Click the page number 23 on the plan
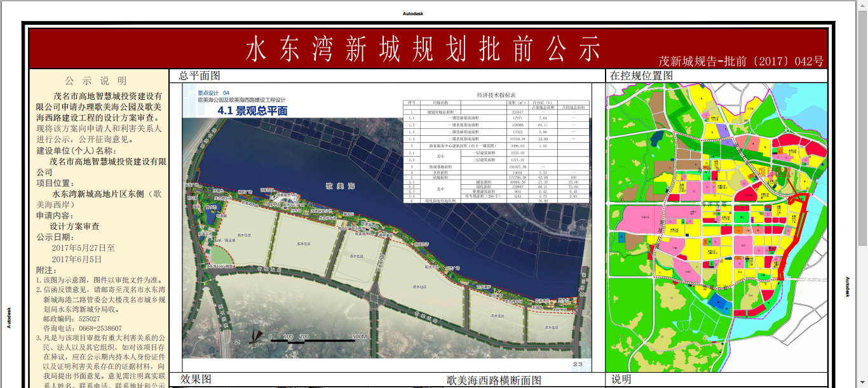The width and height of the screenshot is (868, 388). [577, 364]
